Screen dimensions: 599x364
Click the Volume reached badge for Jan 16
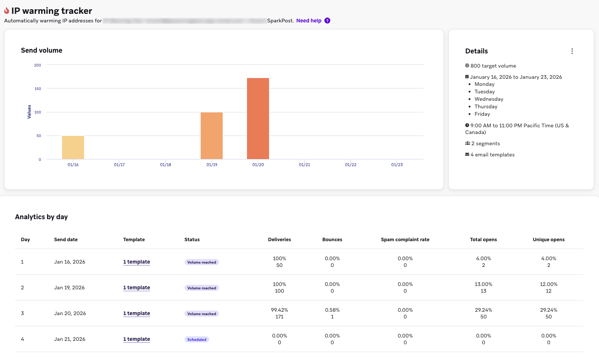202,262
